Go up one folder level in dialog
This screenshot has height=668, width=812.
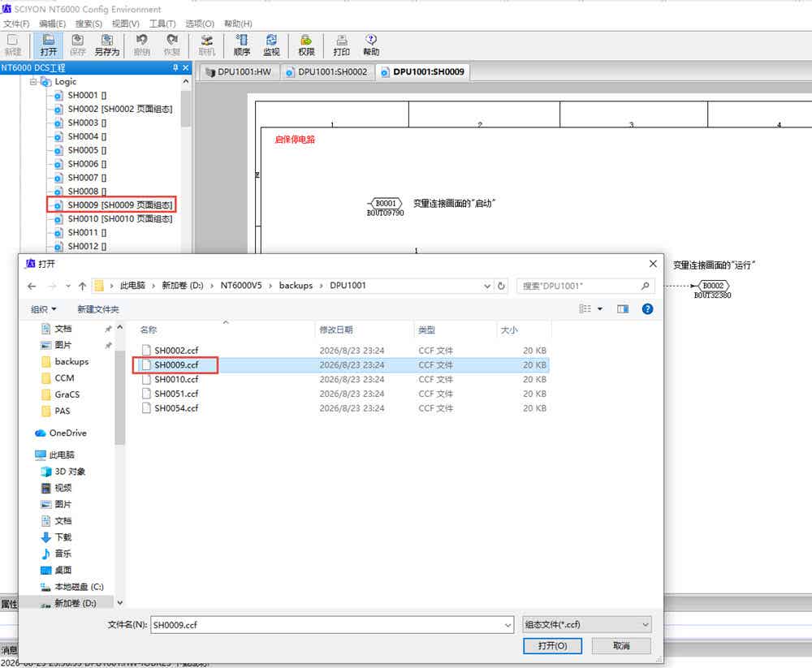pos(82,286)
